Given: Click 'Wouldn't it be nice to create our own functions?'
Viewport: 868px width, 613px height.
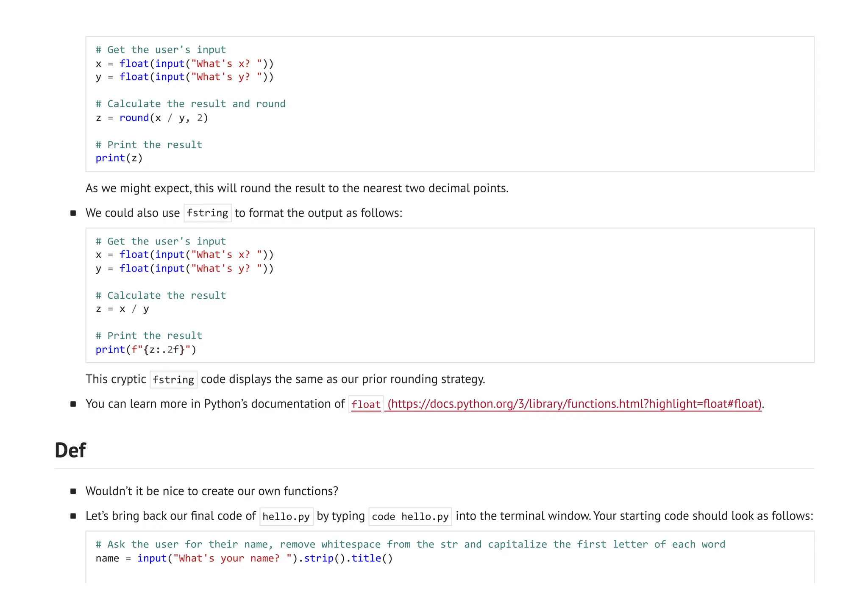Looking at the screenshot, I should 212,491.
